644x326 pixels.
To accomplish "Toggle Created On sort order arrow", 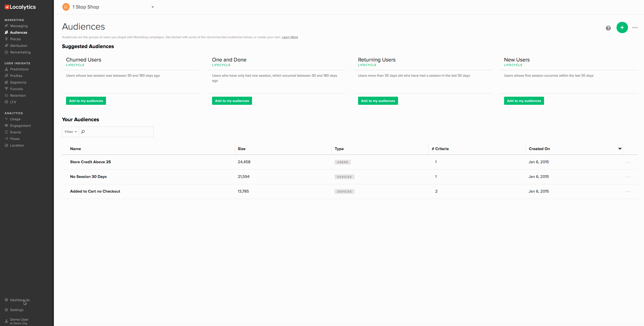I will coord(620,149).
